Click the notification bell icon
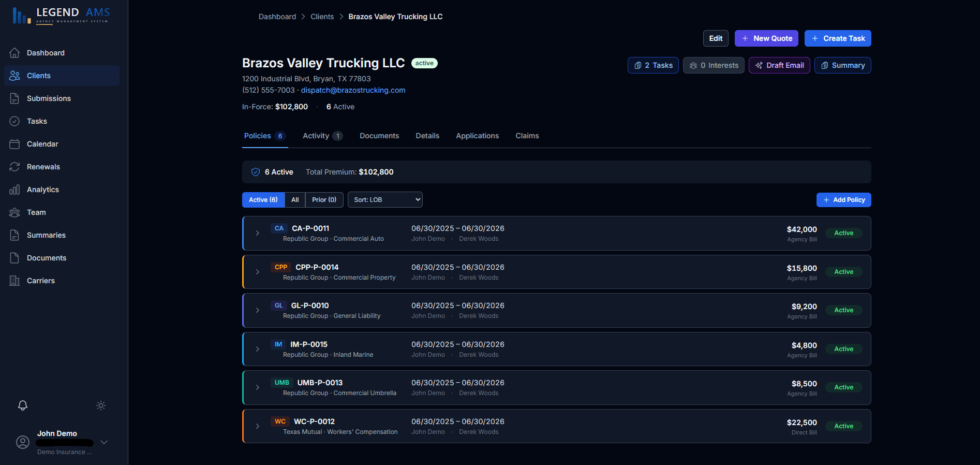Viewport: 980px width, 465px height. 23,405
